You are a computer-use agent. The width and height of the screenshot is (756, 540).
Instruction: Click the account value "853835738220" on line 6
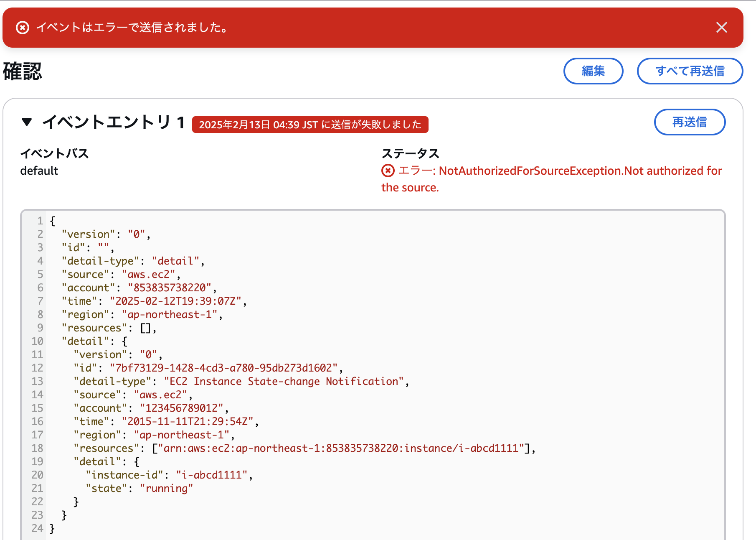pyautogui.click(x=170, y=288)
